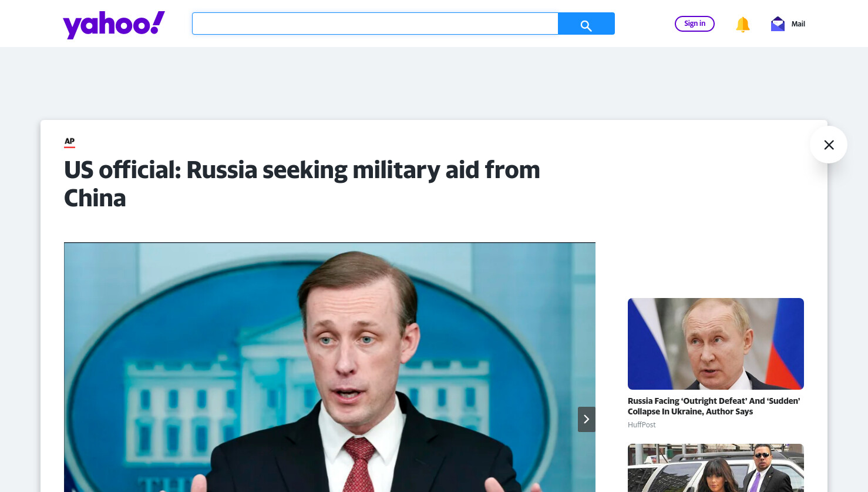The height and width of the screenshot is (492, 868).
Task: Open the notifications bell
Action: 743,24
